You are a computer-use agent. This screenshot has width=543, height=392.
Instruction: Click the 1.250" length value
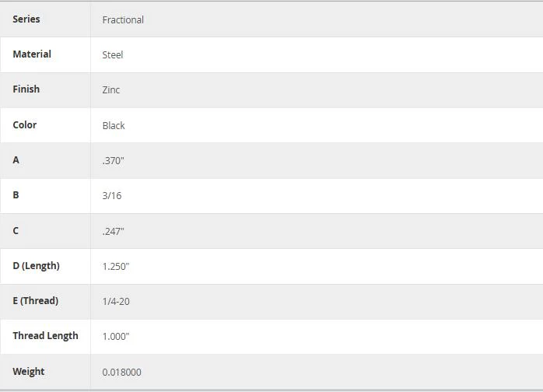coord(116,266)
